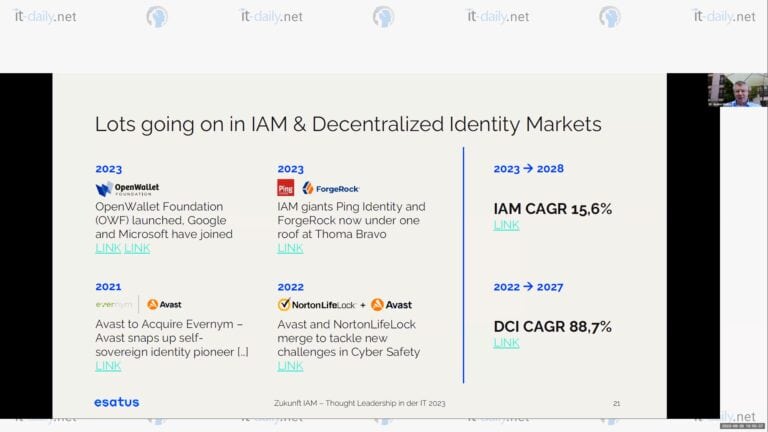The width and height of the screenshot is (768, 432).
Task: Click the '2021' year label
Action: pyautogui.click(x=108, y=287)
